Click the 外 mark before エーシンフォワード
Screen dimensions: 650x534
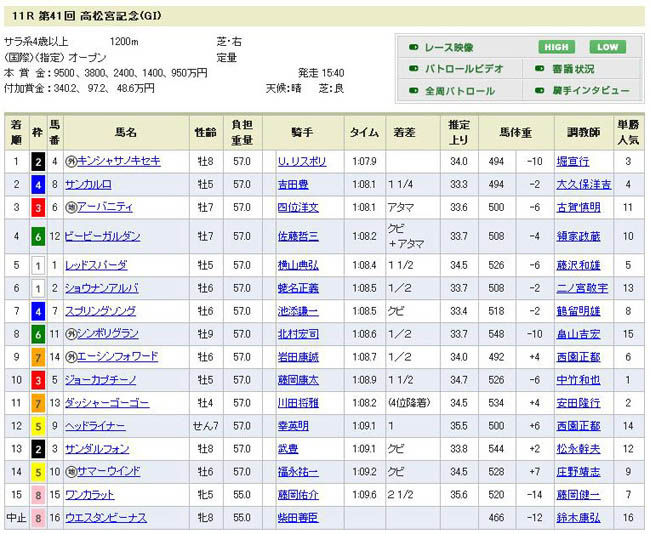pos(71,356)
